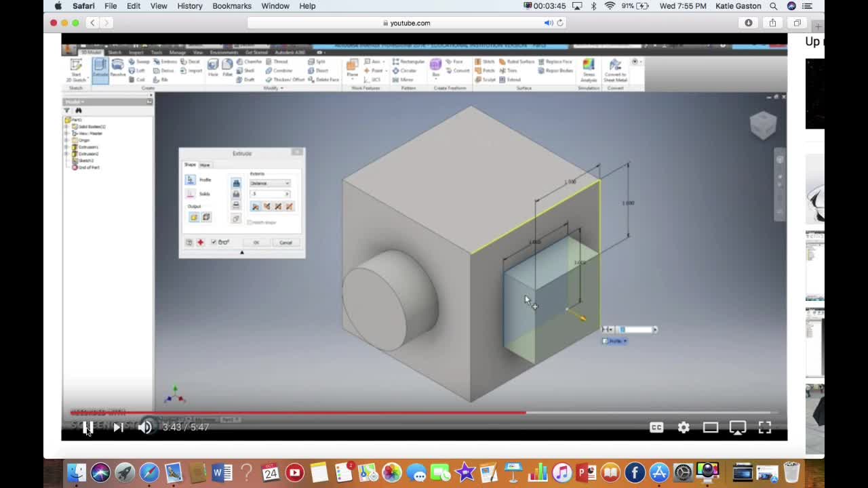The image size is (868, 488).
Task: Reload the page
Action: pyautogui.click(x=559, y=23)
